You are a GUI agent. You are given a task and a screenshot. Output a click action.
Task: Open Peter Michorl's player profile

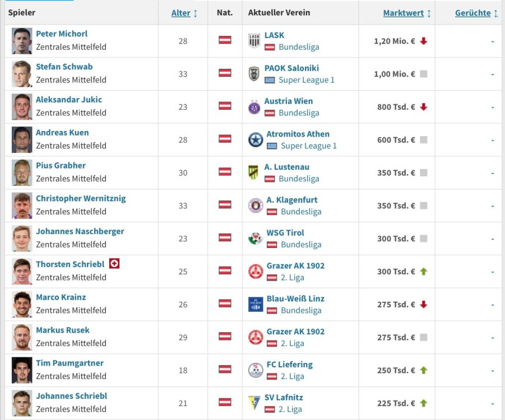(x=62, y=34)
